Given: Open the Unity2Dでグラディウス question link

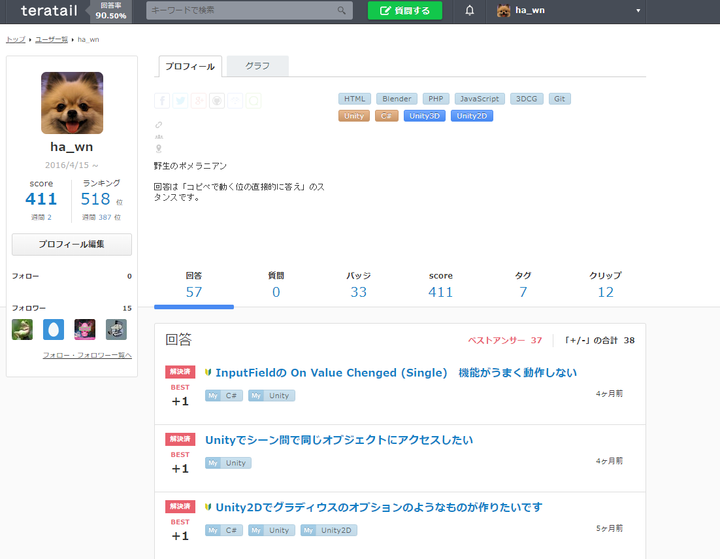Looking at the screenshot, I should pos(379,507).
